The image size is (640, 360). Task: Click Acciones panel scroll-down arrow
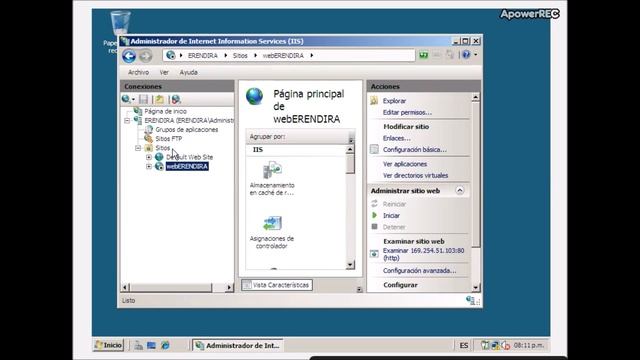476,287
